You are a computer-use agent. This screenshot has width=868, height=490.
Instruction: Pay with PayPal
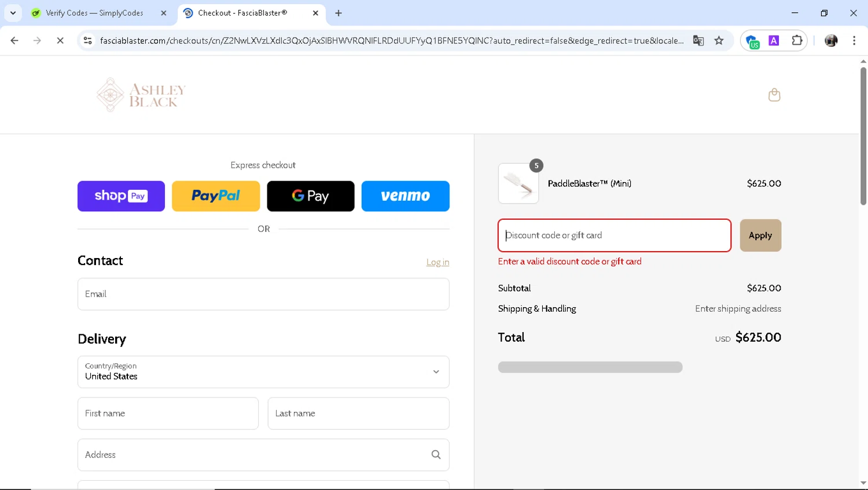coord(216,196)
